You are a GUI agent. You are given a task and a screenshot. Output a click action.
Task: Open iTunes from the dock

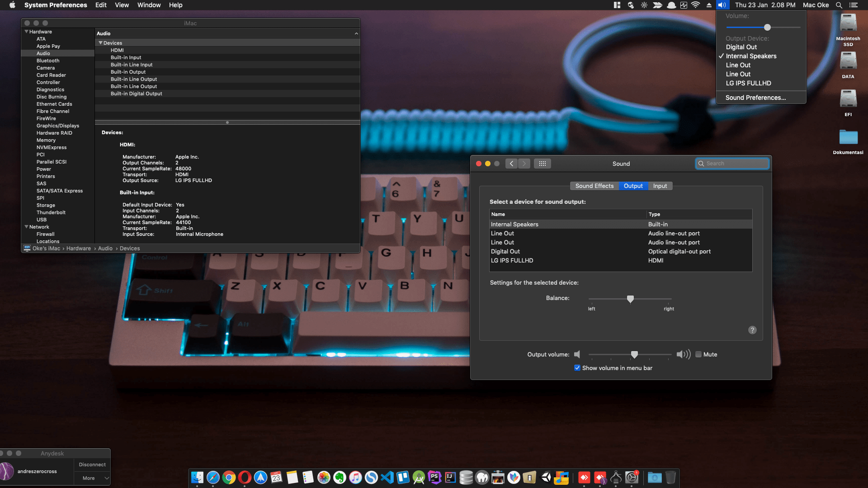point(355,478)
